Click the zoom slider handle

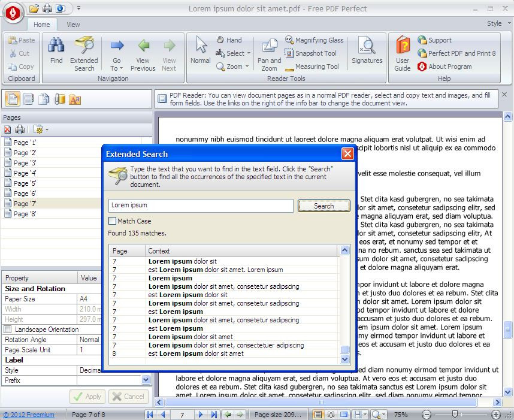click(455, 415)
